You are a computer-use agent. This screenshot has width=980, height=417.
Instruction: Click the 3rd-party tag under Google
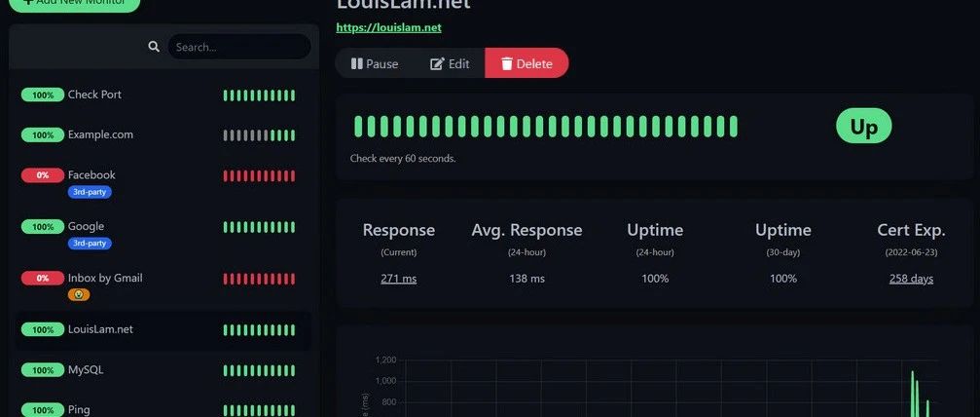(x=90, y=243)
